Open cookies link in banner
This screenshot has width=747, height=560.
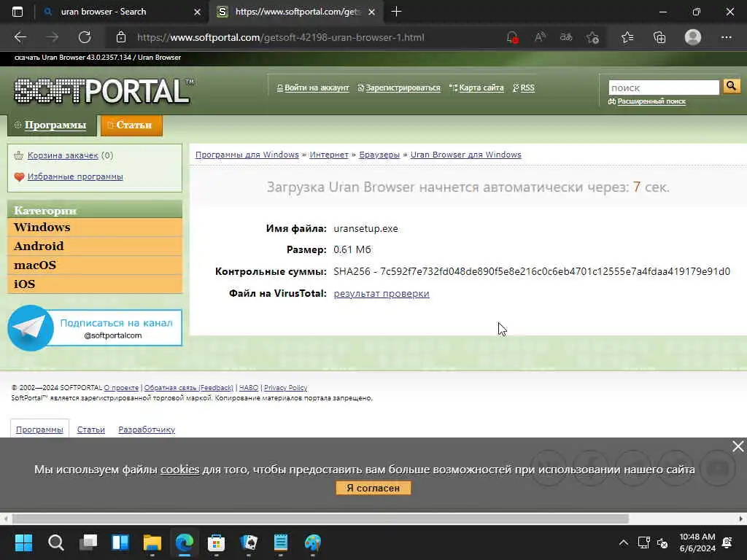coord(179,470)
